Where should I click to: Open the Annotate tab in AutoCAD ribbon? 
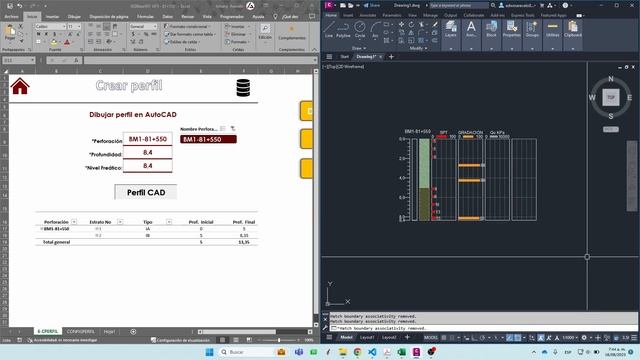tap(368, 15)
